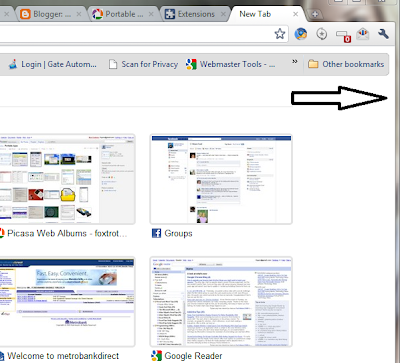Expand the hidden bookmarks chevron
The image size is (400, 363).
[x=295, y=61]
